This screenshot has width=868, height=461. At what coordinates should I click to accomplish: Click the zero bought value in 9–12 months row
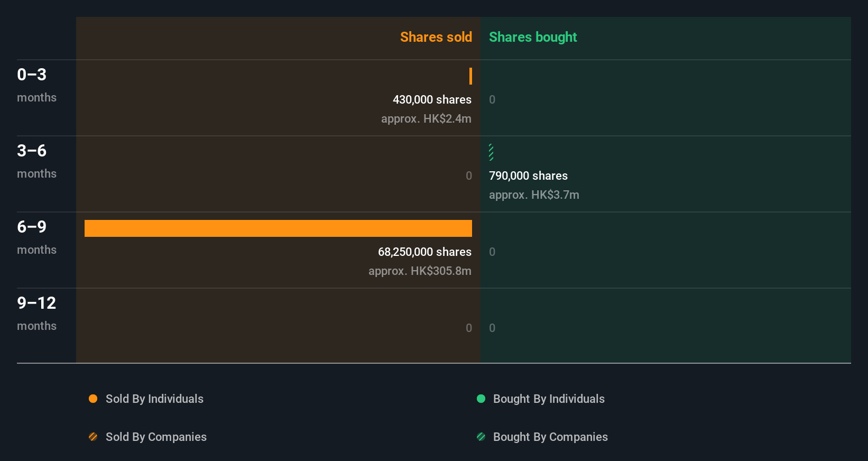tap(492, 328)
